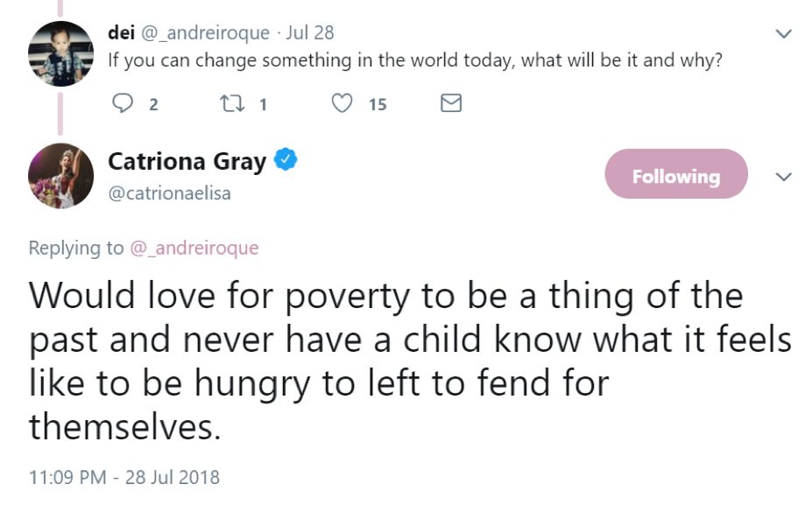The image size is (812, 505).
Task: Open dei's profile picture
Action: click(x=60, y=52)
